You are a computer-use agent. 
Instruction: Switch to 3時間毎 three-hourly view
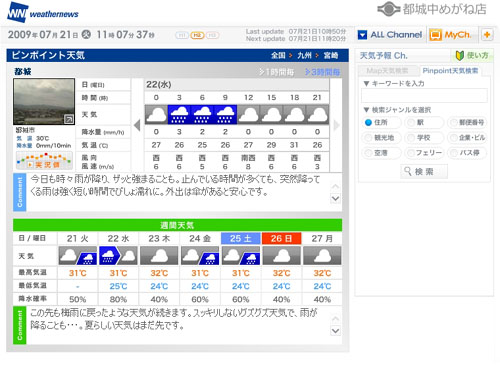[x=322, y=72]
